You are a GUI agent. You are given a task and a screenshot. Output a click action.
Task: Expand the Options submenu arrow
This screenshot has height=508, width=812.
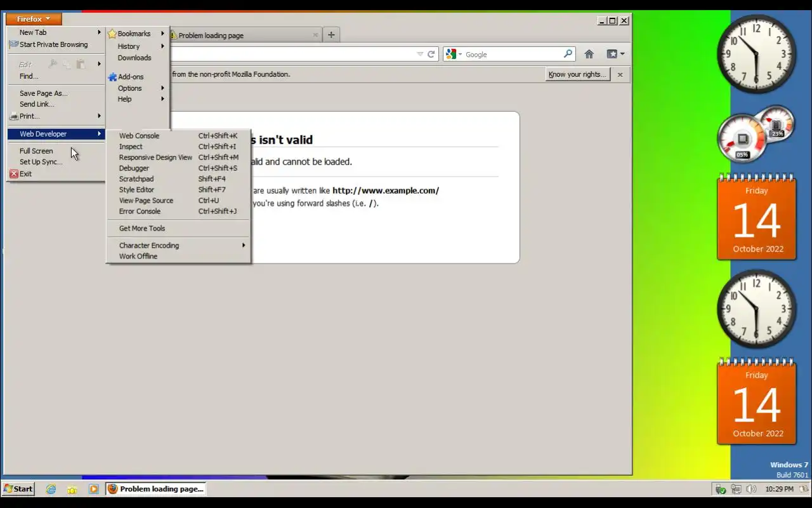pos(162,88)
